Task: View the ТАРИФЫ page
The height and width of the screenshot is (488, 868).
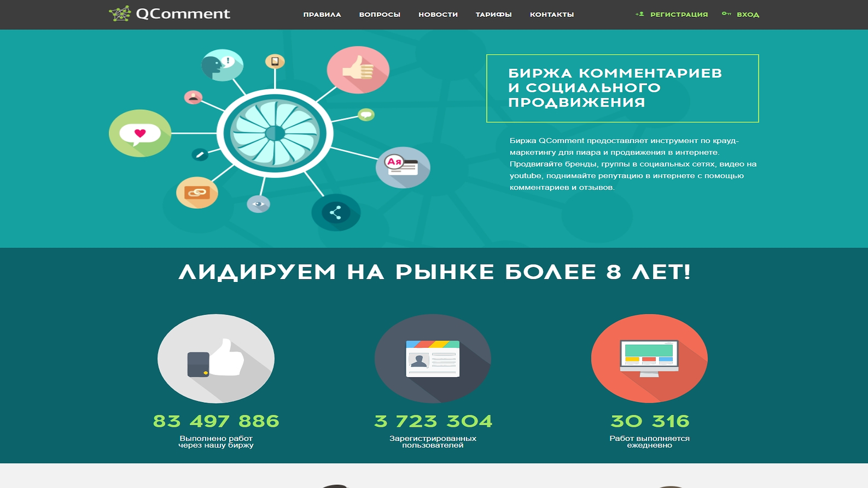Action: tap(493, 15)
